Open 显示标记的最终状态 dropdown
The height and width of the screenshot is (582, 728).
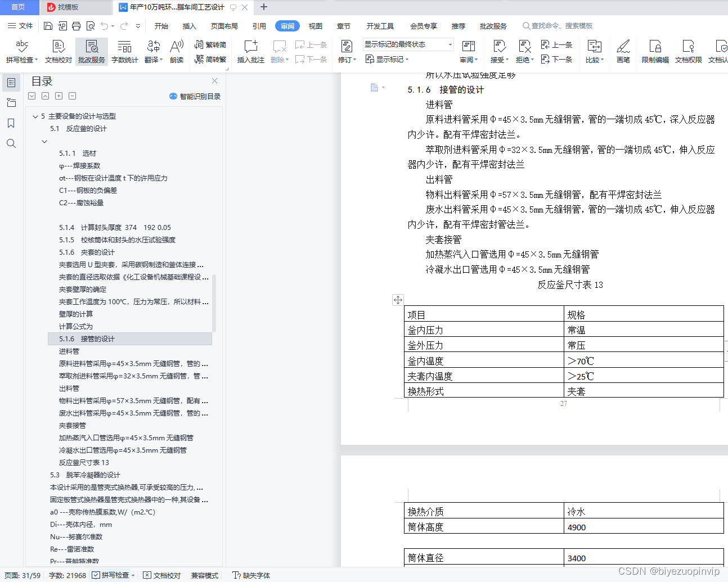pos(408,44)
